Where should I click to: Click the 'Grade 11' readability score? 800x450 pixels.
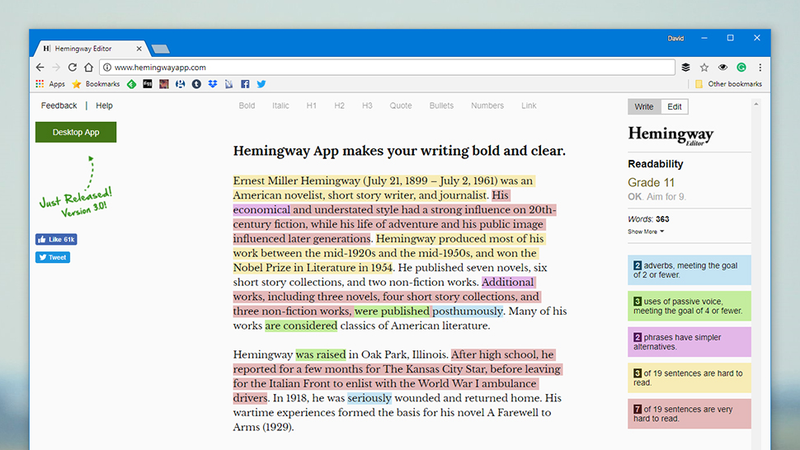[651, 183]
